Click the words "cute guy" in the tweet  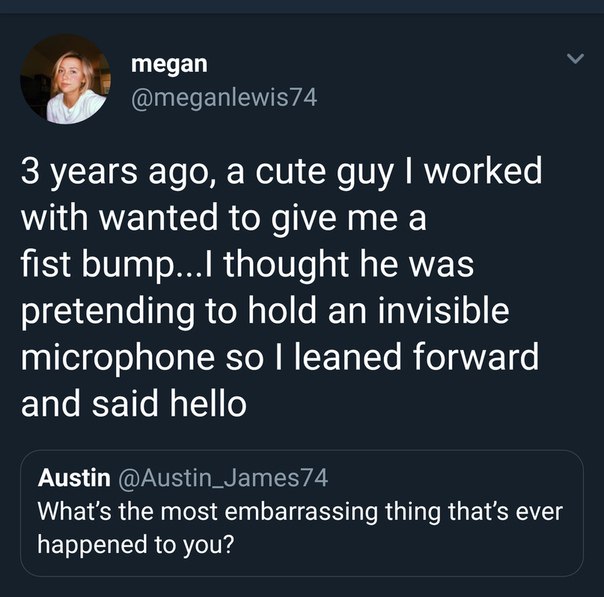point(324,173)
